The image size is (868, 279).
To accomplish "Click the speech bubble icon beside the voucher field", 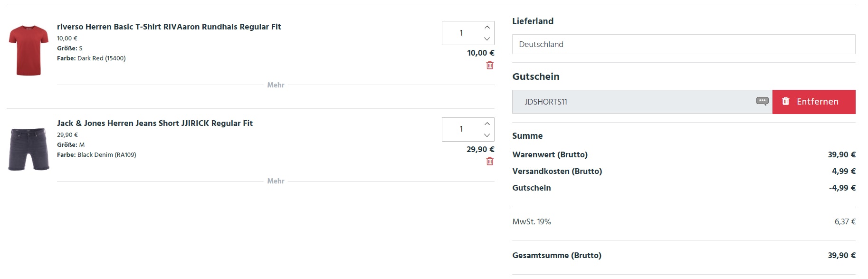I will point(763,101).
